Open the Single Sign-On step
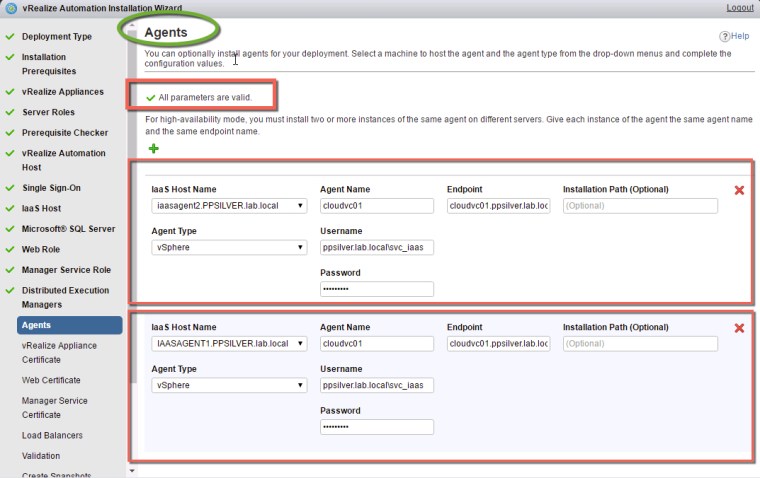 (x=51, y=188)
